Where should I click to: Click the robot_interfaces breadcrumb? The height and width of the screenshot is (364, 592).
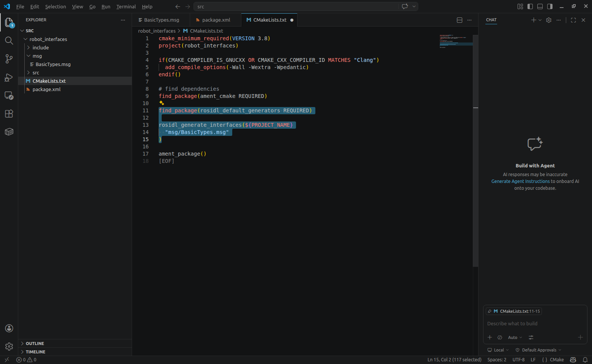point(157,31)
